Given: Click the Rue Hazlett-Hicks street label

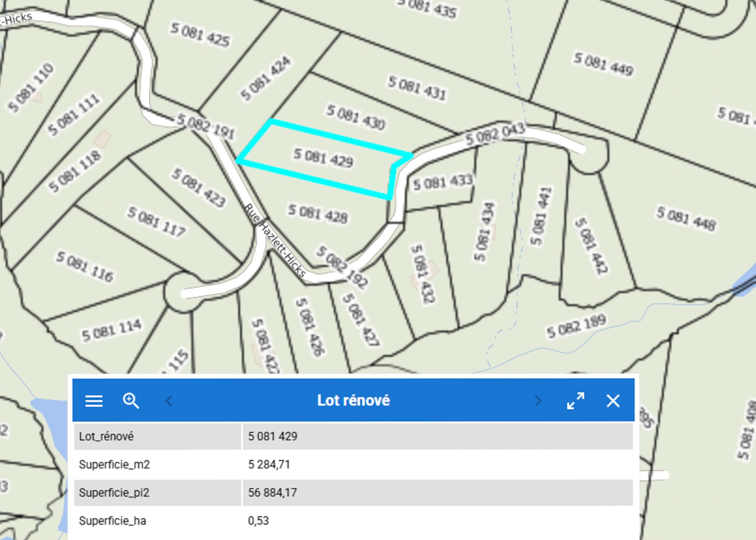Looking at the screenshot, I should (274, 241).
